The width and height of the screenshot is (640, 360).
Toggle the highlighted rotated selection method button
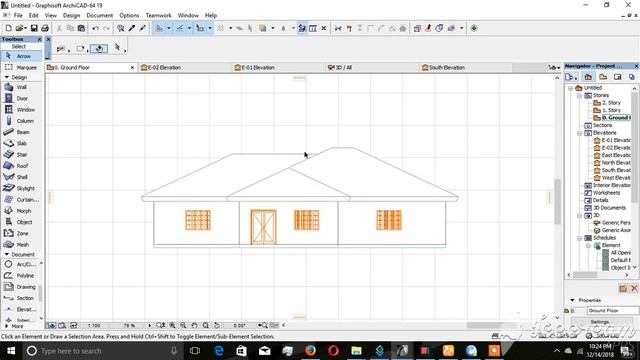click(x=99, y=49)
